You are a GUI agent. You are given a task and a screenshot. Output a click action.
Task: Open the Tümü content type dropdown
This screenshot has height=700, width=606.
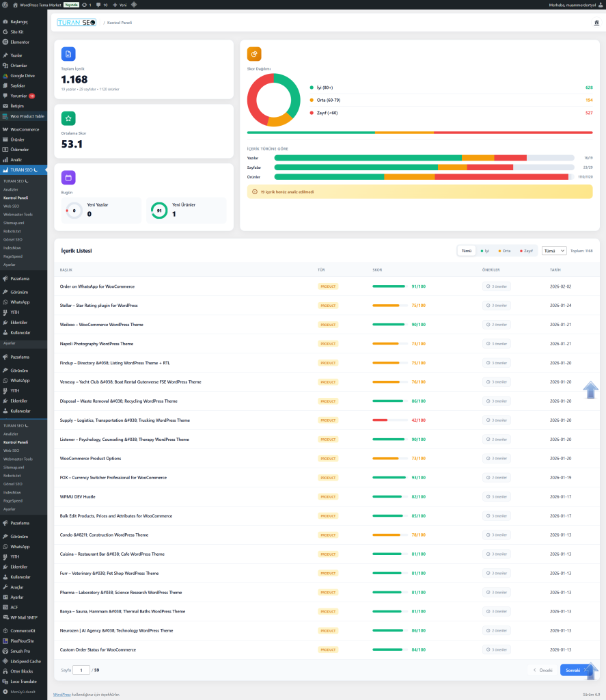[553, 251]
